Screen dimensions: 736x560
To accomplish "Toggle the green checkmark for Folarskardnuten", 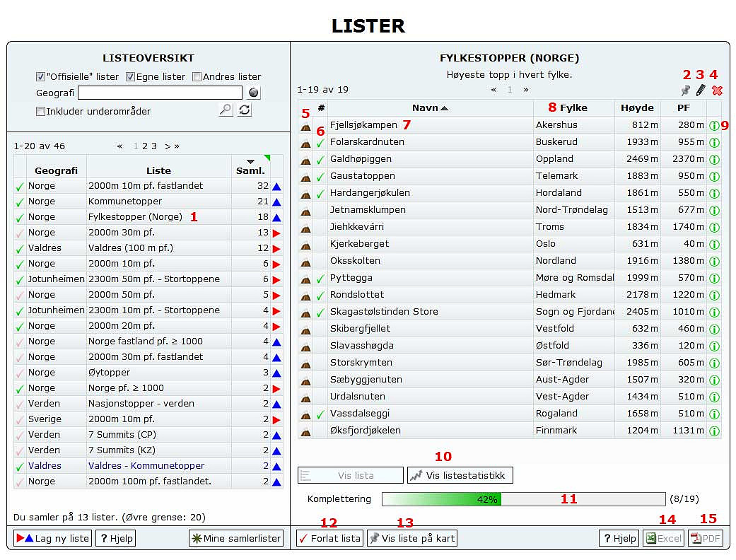I will (x=320, y=143).
